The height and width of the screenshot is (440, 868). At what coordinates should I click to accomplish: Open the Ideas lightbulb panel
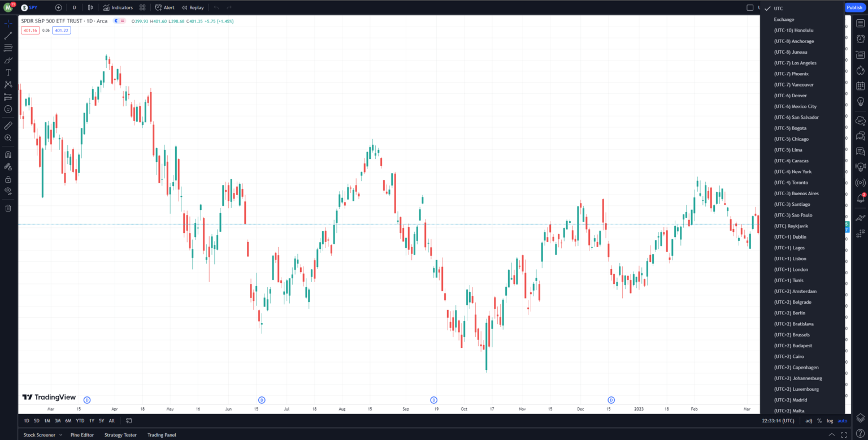(860, 100)
